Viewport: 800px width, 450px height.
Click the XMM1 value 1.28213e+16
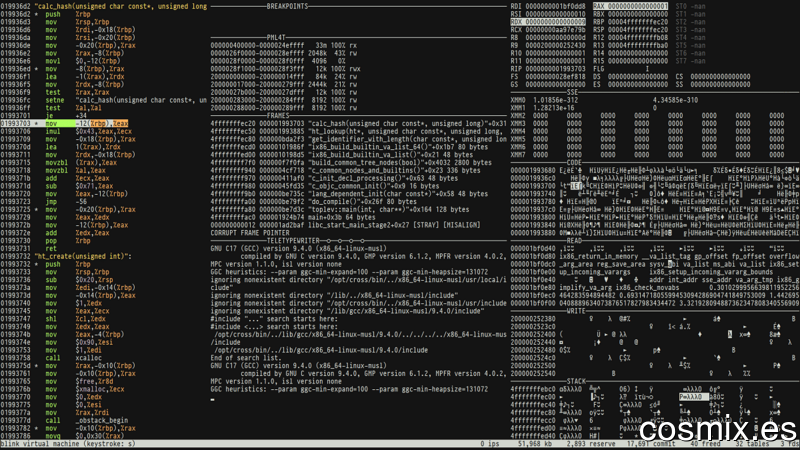pos(556,108)
